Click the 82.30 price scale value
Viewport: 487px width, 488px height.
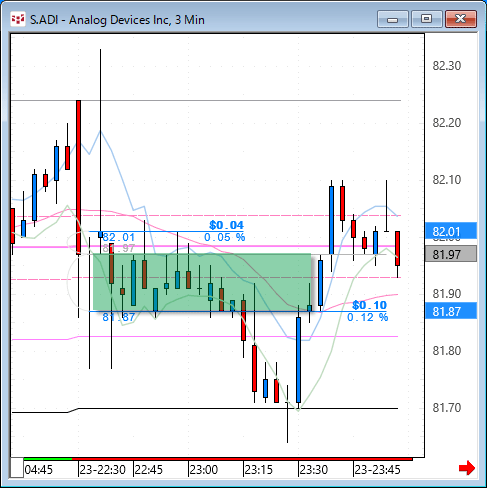(446, 66)
